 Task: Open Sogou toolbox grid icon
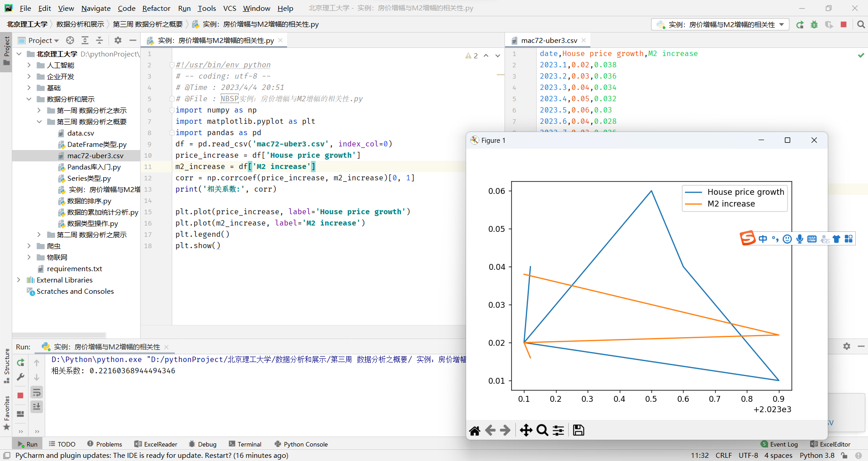tap(849, 239)
